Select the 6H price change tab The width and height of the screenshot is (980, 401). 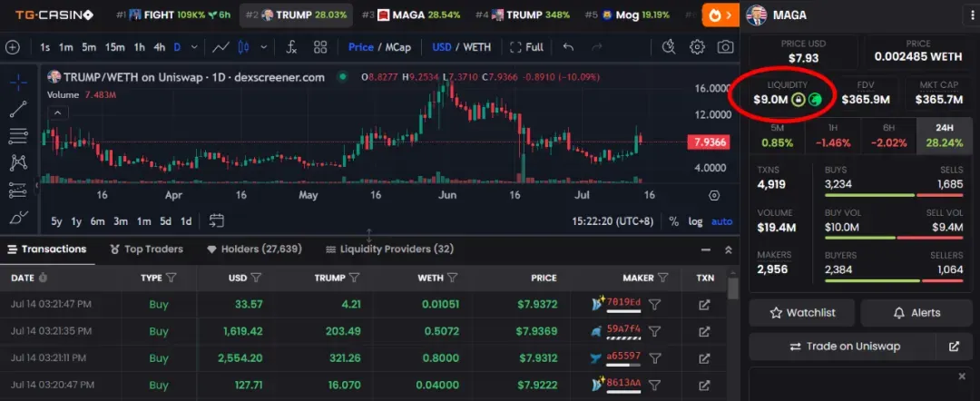[x=888, y=135]
